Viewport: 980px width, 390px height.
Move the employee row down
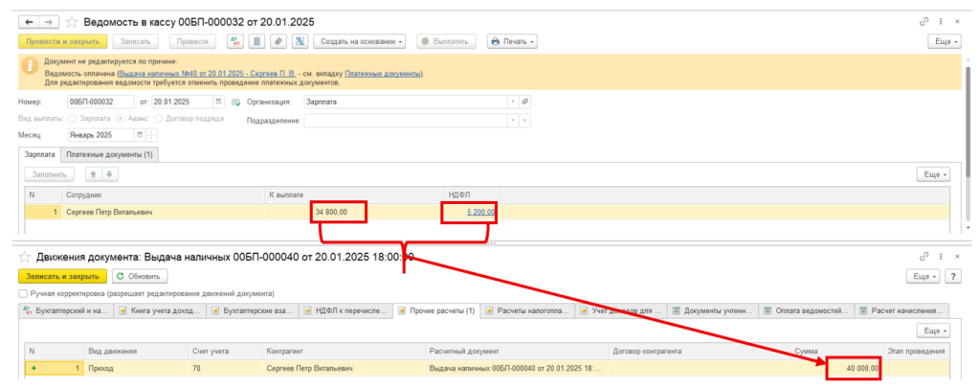tap(107, 174)
